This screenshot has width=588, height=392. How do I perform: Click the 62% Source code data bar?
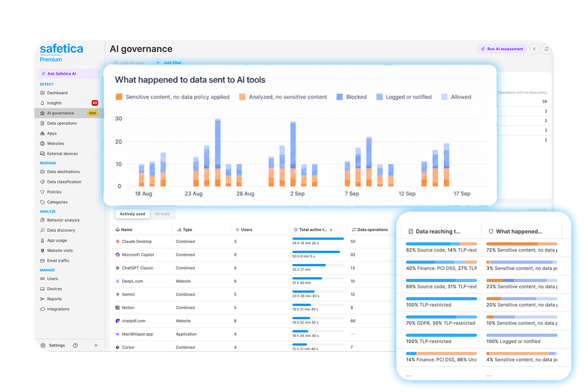(441, 244)
